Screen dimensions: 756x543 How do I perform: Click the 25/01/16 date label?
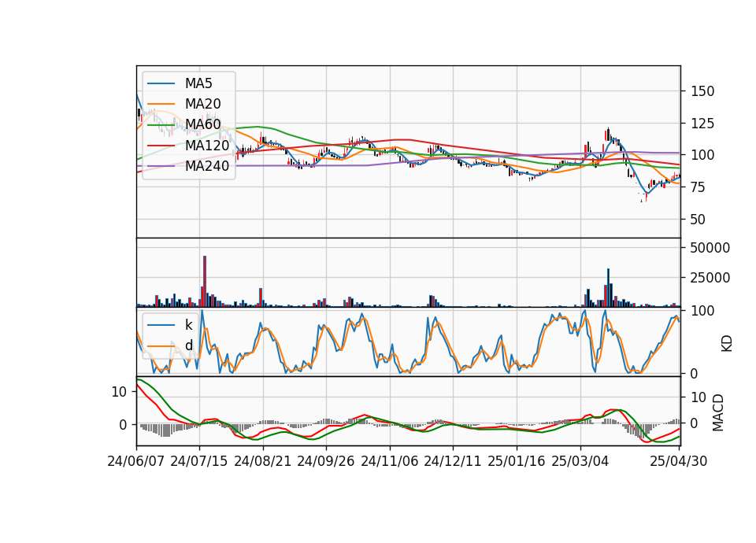pyautogui.click(x=517, y=461)
